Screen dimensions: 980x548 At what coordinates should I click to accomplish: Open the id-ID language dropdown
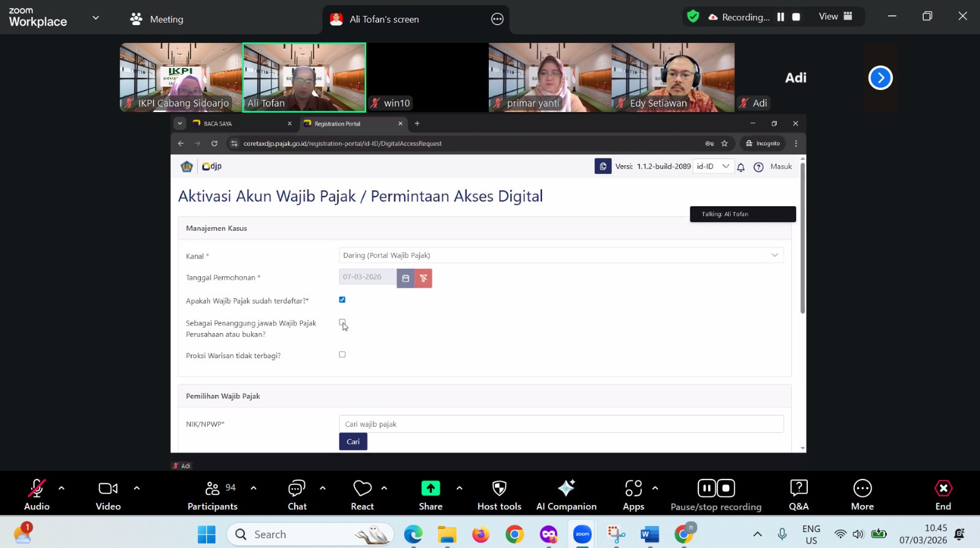(x=713, y=167)
